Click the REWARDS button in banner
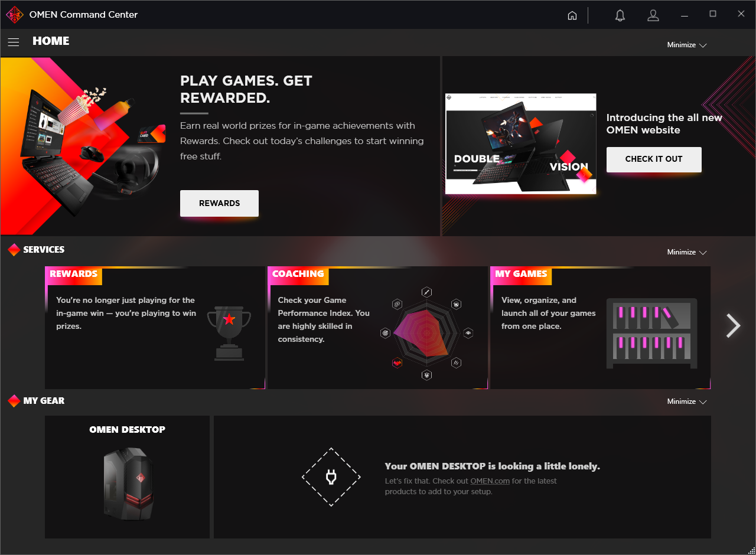This screenshot has height=555, width=756. pyautogui.click(x=219, y=203)
